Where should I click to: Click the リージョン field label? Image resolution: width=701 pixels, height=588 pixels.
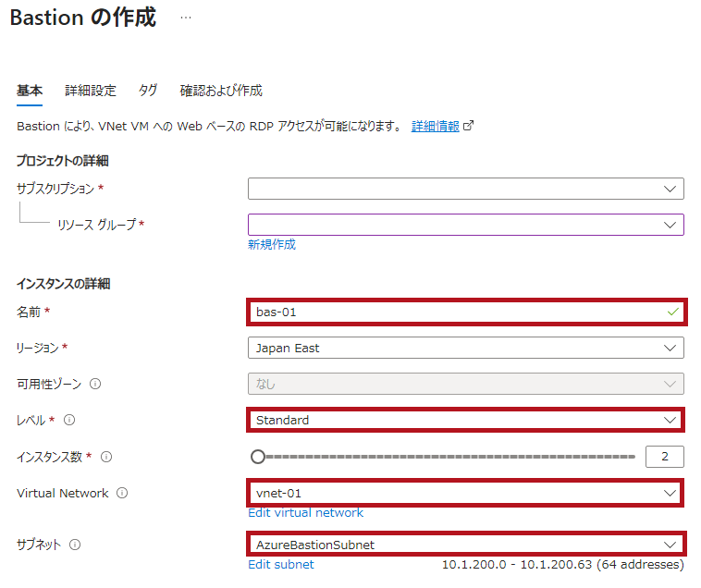point(38,348)
